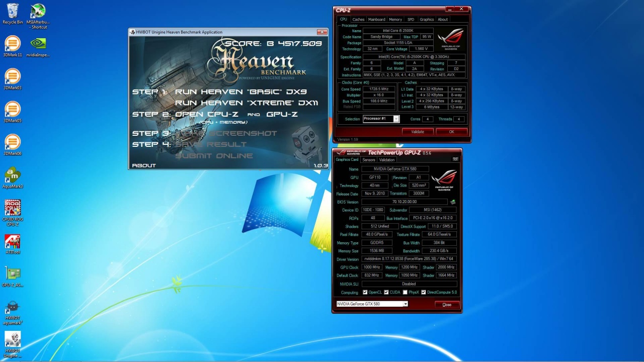Open the CPUID ROG CPU-Z shortcut
This screenshot has height=362, width=644.
pos(13,209)
